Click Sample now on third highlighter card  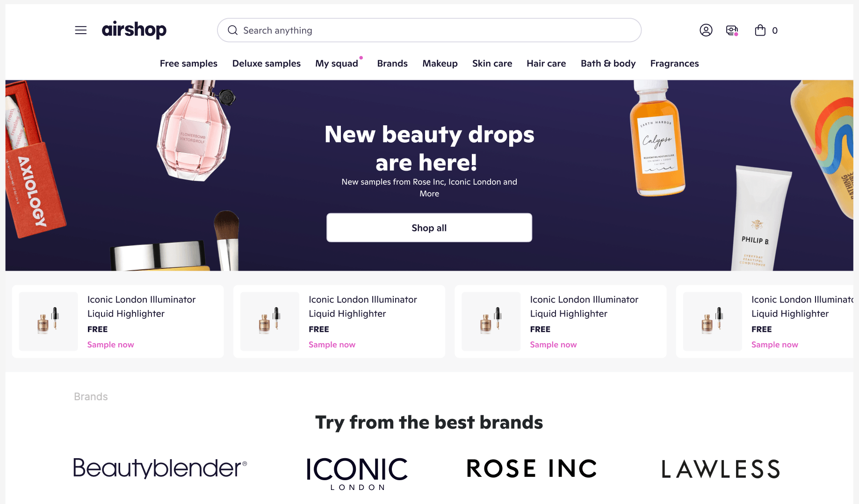click(553, 345)
